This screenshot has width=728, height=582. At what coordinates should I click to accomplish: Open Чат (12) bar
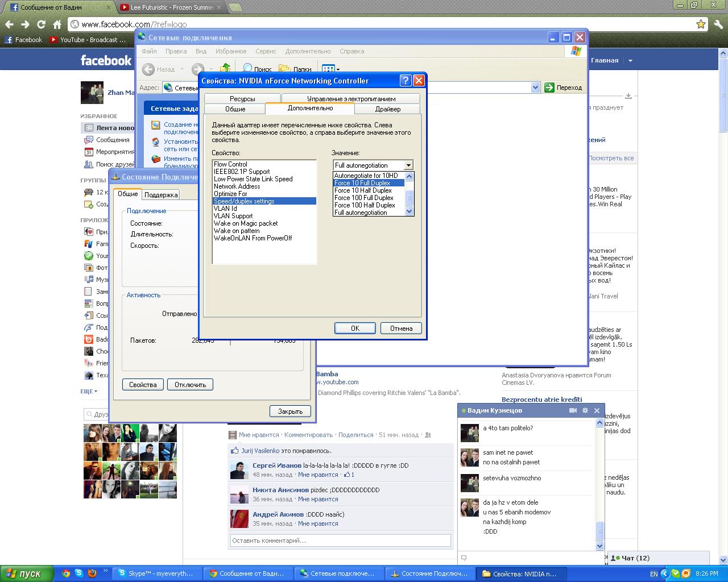(658, 558)
